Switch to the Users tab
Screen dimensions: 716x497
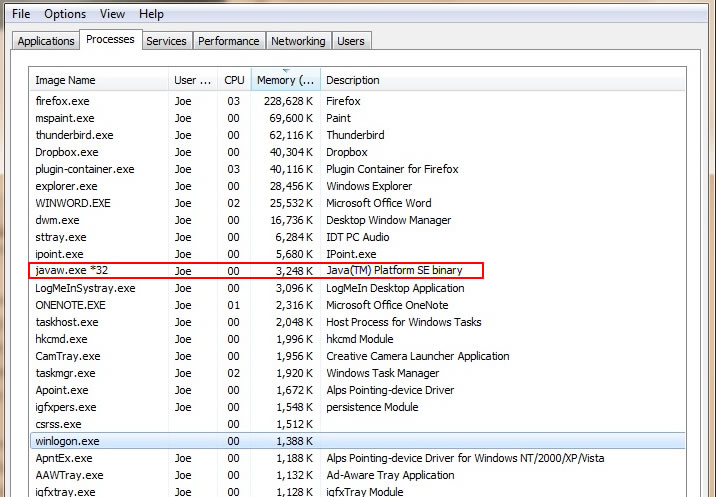(x=351, y=41)
